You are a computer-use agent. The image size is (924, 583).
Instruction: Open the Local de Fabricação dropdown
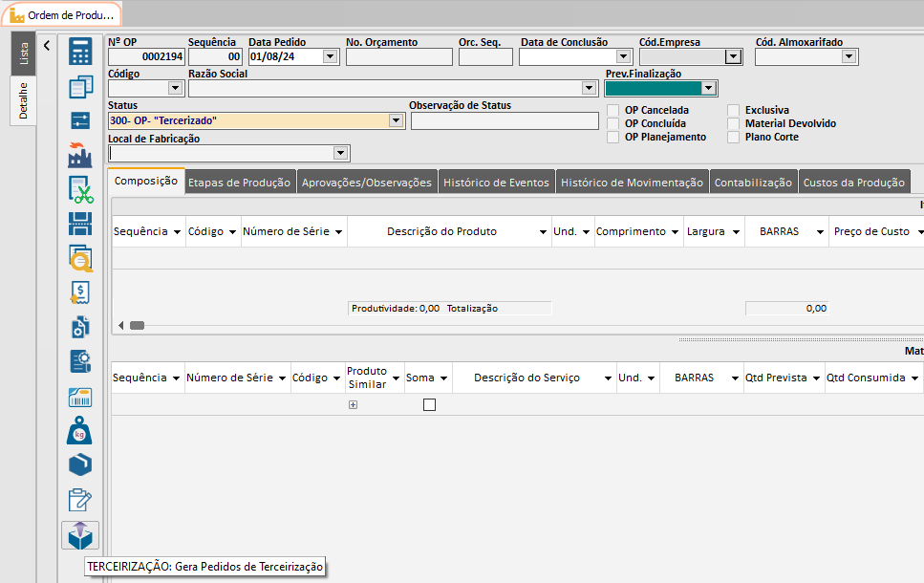[340, 153]
